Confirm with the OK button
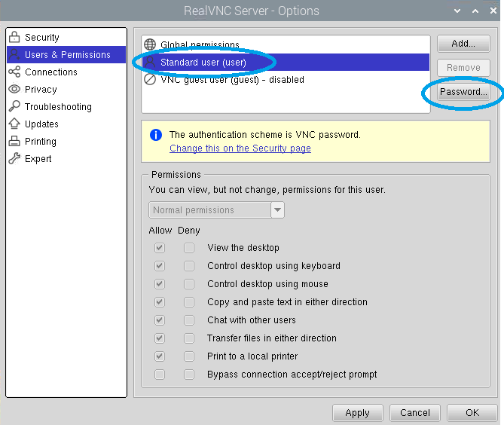This screenshot has width=504, height=425. click(472, 412)
